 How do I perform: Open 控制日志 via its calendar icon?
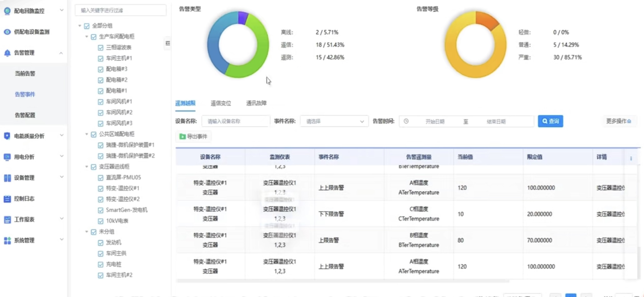[x=7, y=199]
